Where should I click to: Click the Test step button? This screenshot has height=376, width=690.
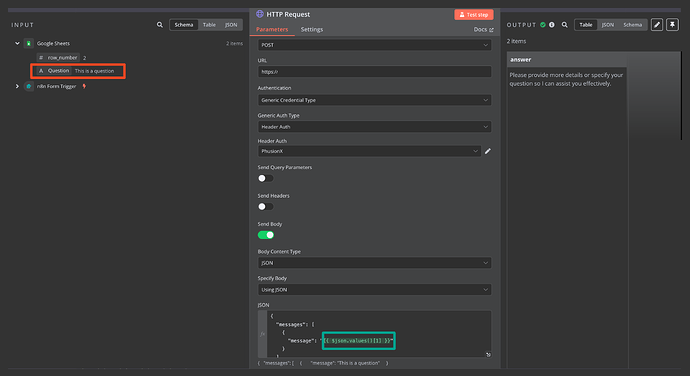pyautogui.click(x=474, y=15)
